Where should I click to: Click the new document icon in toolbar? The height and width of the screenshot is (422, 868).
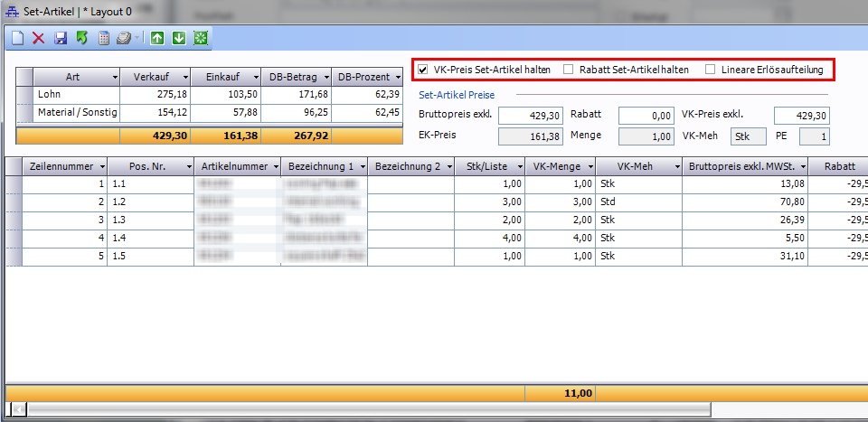click(18, 38)
